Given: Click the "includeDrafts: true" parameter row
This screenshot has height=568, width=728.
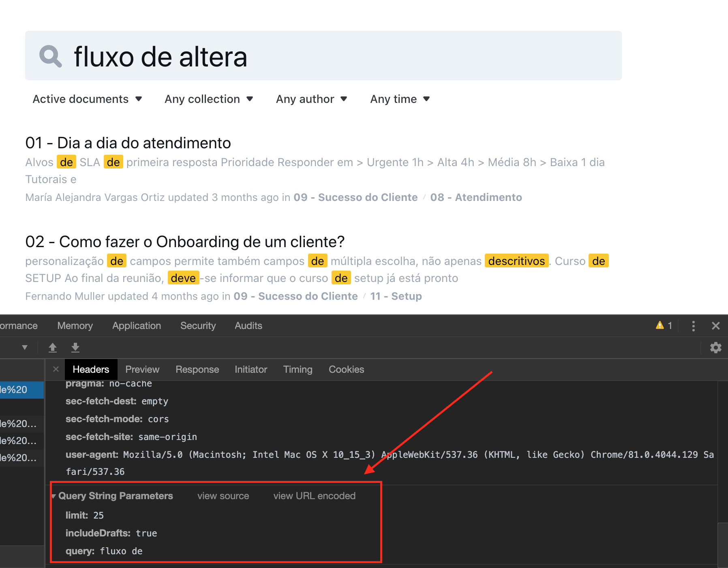Looking at the screenshot, I should click(x=111, y=533).
